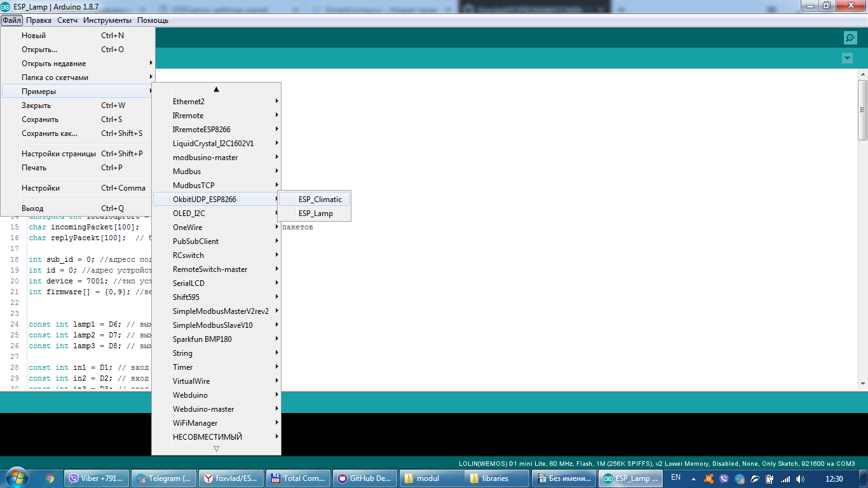
Task: Expand the PubSubClient examples
Action: tap(216, 241)
